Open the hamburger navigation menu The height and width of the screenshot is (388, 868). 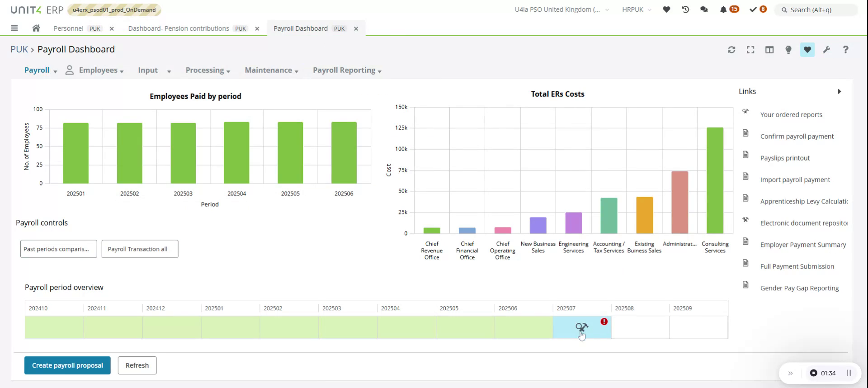14,28
